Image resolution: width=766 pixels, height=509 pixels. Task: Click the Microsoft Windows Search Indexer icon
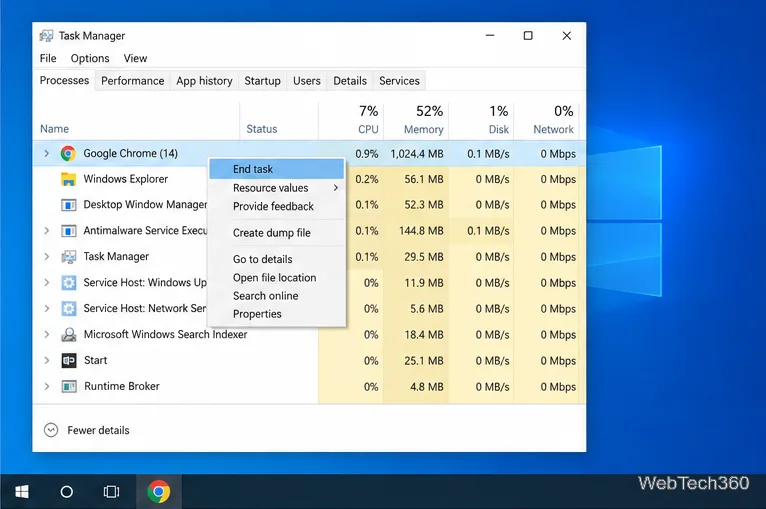tap(68, 334)
